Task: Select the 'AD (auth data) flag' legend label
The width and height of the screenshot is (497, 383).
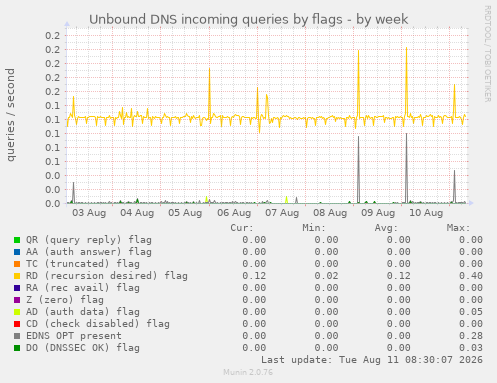Action: click(x=83, y=312)
